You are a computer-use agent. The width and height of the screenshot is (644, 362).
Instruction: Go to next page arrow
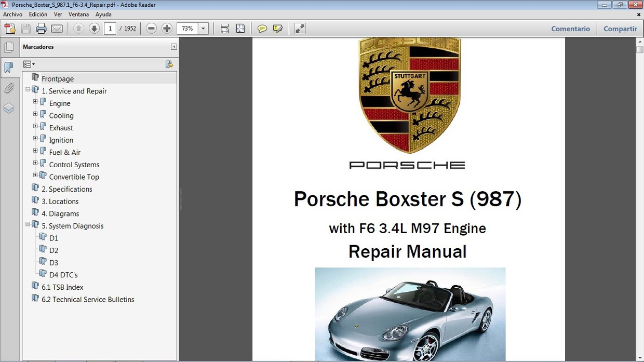[94, 29]
